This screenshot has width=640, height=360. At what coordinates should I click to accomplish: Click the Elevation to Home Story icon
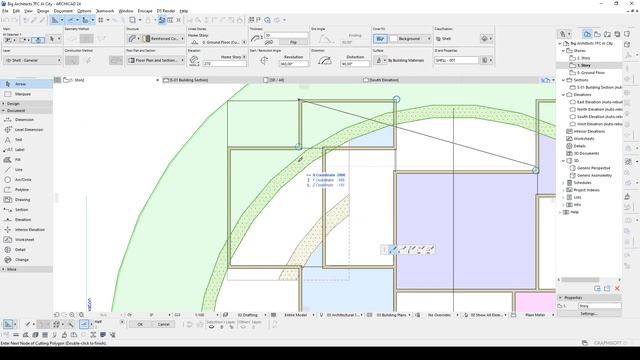tap(194, 60)
